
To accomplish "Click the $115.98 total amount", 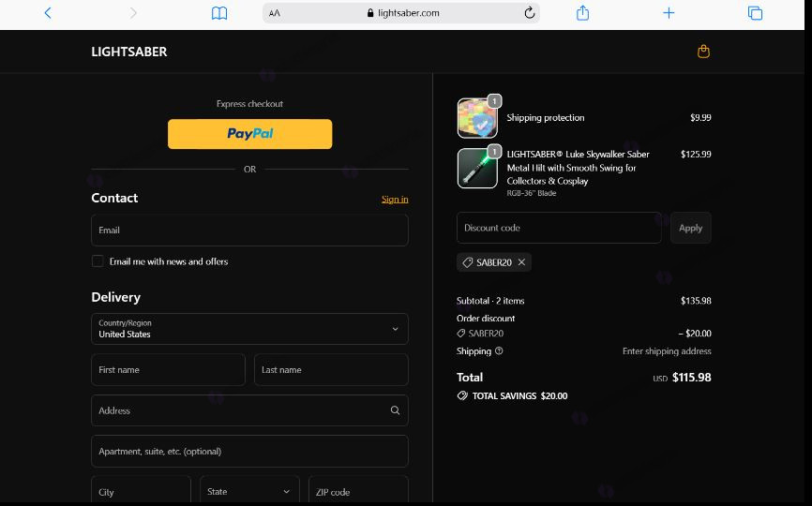I will pyautogui.click(x=691, y=378).
